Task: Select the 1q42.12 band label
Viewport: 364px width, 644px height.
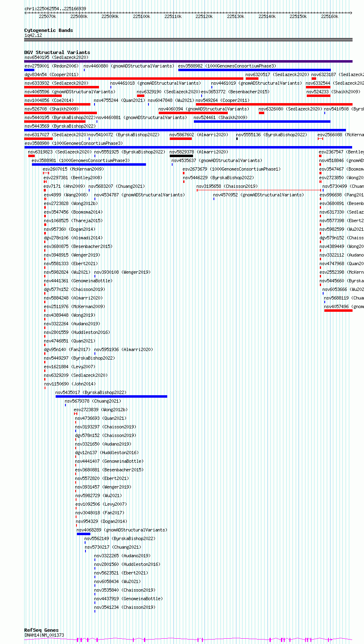Action: click(x=33, y=35)
